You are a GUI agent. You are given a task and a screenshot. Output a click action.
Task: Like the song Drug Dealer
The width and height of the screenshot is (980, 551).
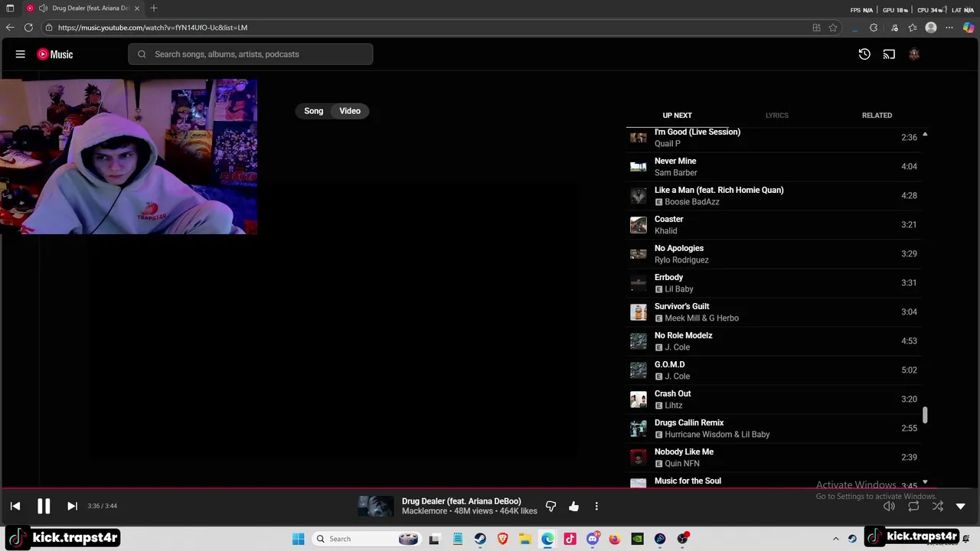(x=573, y=506)
